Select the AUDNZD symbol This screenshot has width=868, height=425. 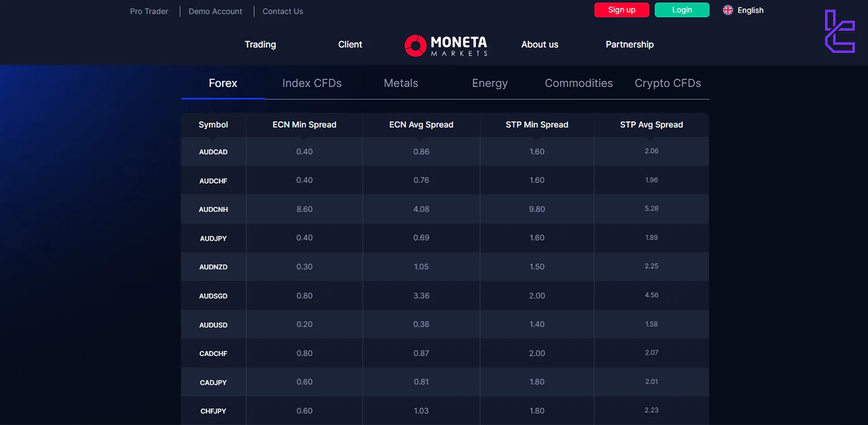tap(213, 267)
